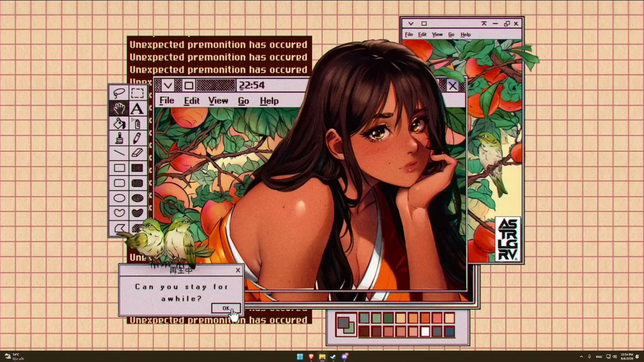Image resolution: width=644 pixels, height=362 pixels.
Task: Open Steam from the taskbar
Action: 333,357
